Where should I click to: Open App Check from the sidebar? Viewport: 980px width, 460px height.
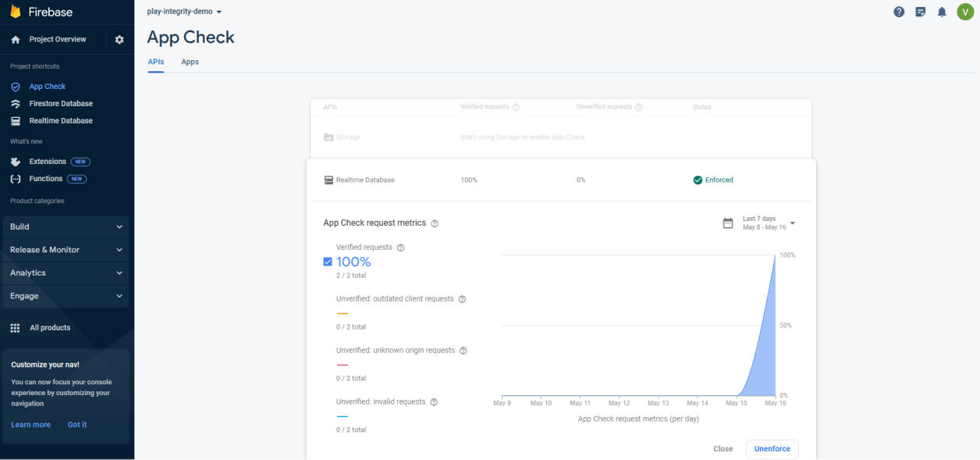coord(47,86)
